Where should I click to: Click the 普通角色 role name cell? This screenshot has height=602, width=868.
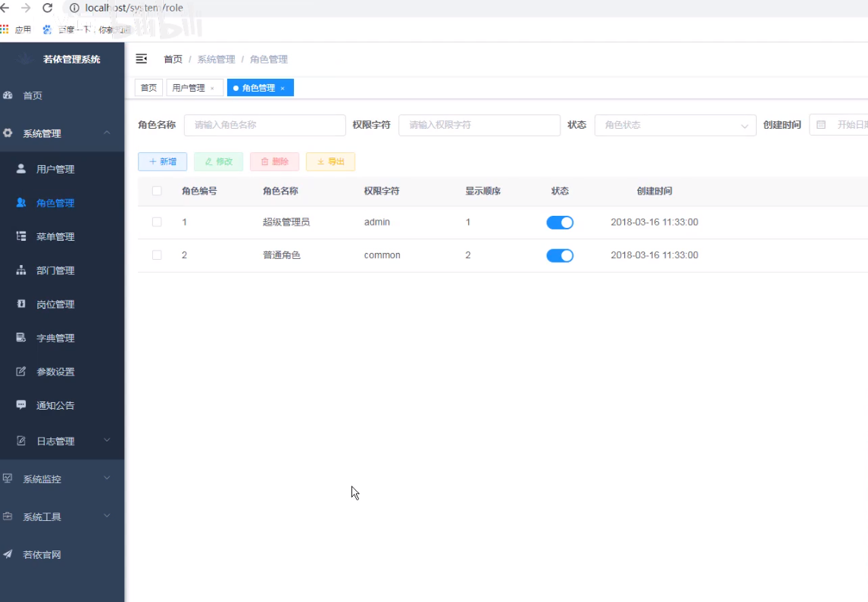pos(281,255)
